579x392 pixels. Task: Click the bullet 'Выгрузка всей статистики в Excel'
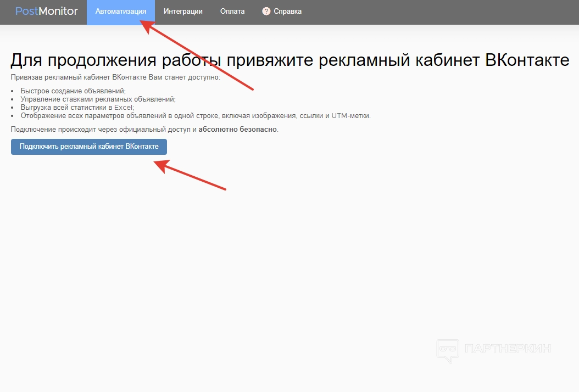click(x=77, y=108)
